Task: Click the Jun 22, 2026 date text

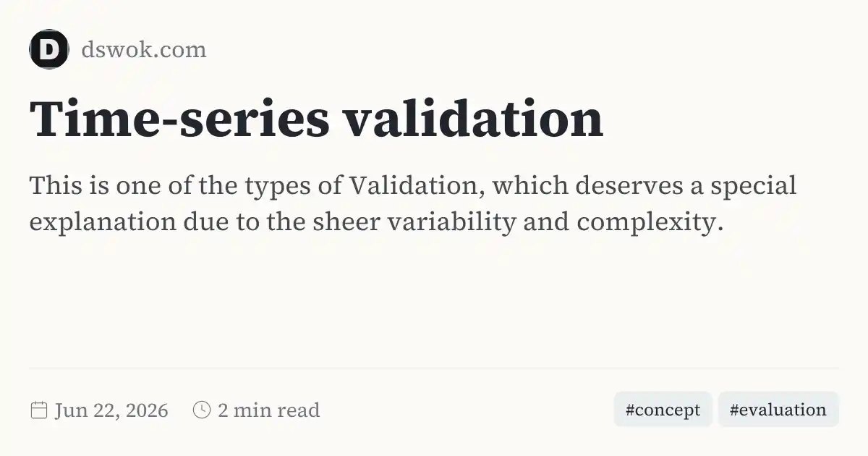Action: 111,410
